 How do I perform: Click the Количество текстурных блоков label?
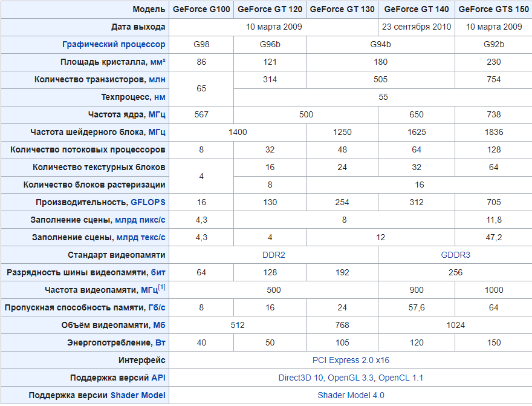(85, 168)
